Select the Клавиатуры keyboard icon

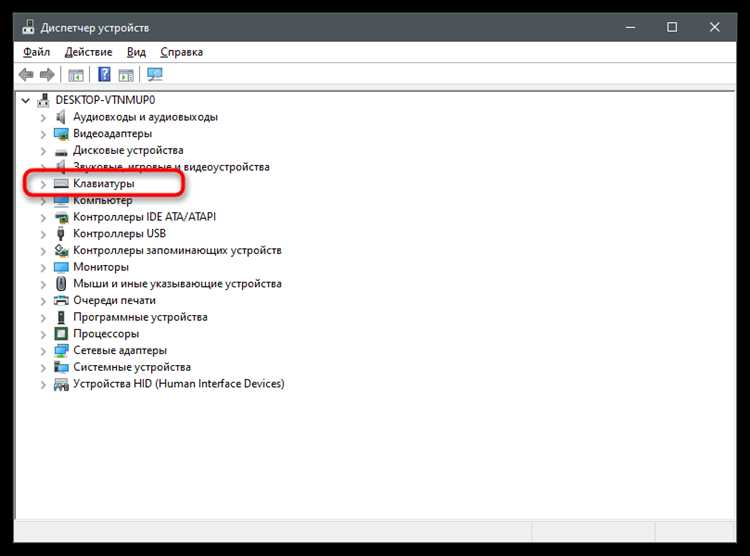(61, 184)
